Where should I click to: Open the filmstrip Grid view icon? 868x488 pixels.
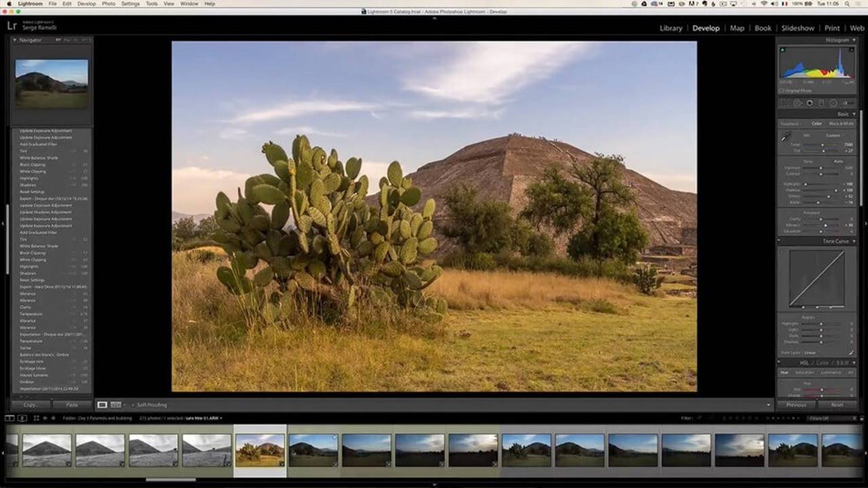click(36, 418)
